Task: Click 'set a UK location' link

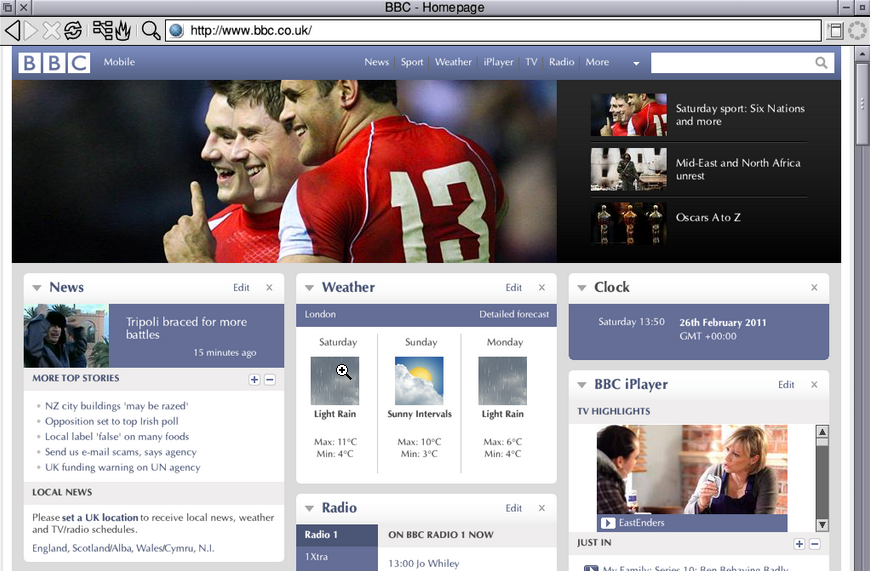Action: 100,517
